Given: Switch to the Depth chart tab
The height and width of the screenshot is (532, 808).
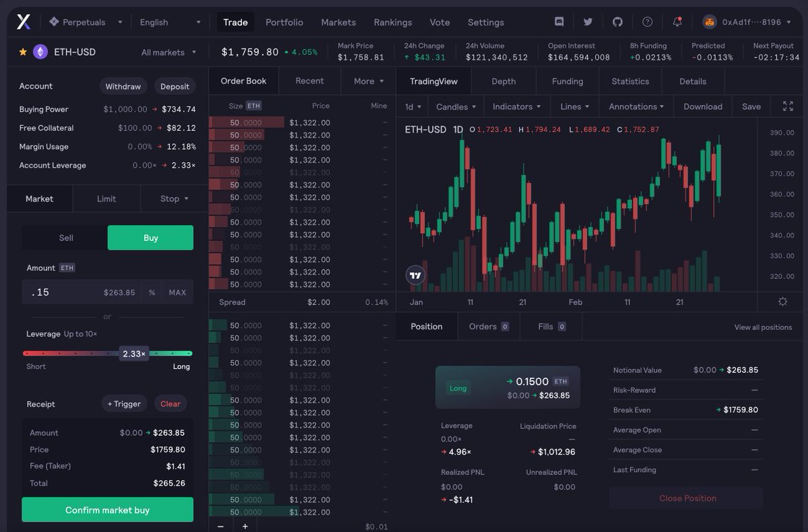Looking at the screenshot, I should (504, 81).
